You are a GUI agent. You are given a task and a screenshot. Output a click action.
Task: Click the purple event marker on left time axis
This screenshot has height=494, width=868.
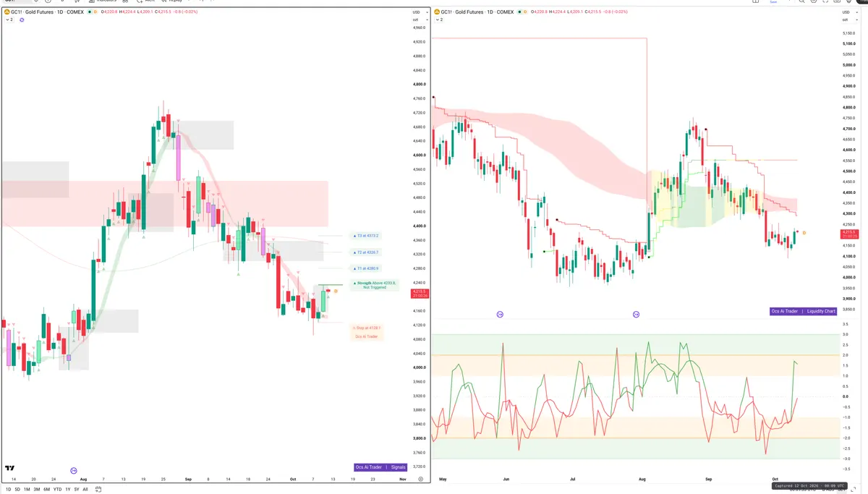pos(74,470)
